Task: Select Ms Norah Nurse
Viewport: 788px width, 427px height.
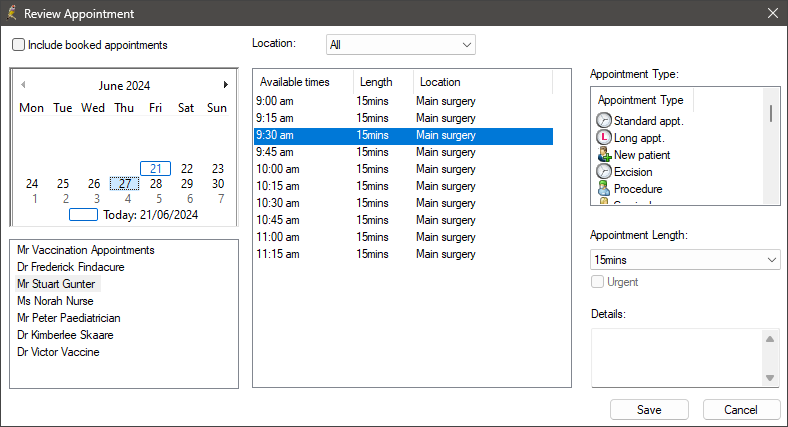Action: (55, 301)
